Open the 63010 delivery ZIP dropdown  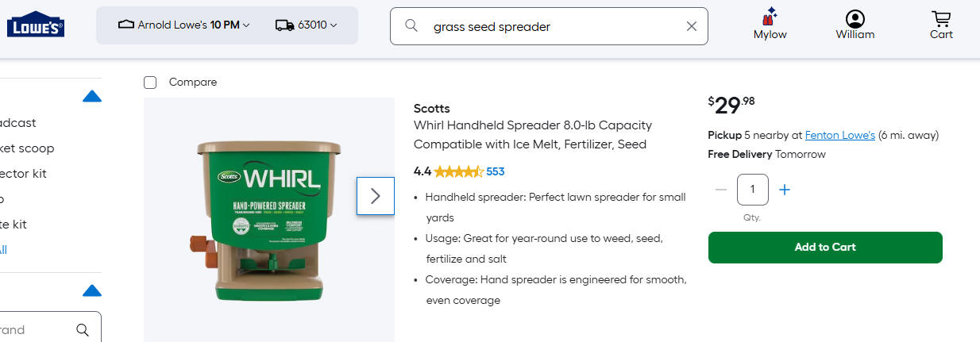pyautogui.click(x=307, y=25)
